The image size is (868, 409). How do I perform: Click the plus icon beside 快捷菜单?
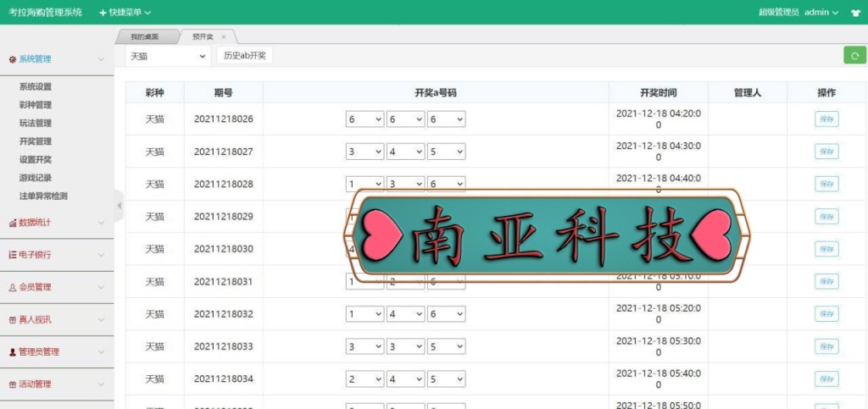[103, 12]
